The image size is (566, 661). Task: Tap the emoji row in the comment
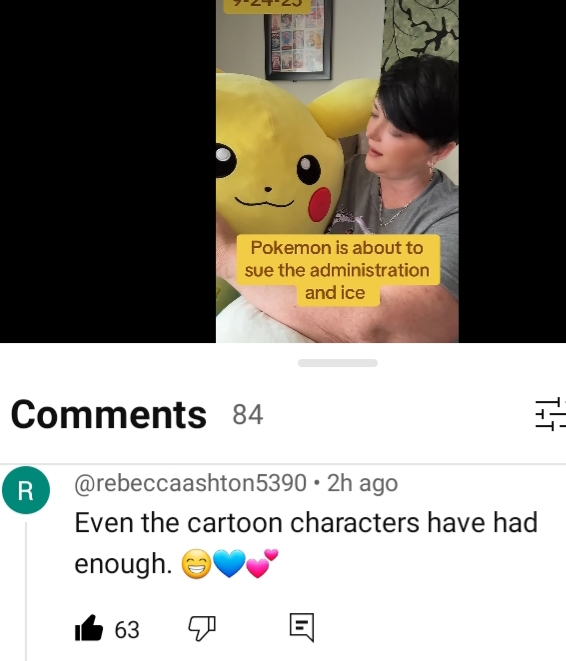(x=230, y=564)
